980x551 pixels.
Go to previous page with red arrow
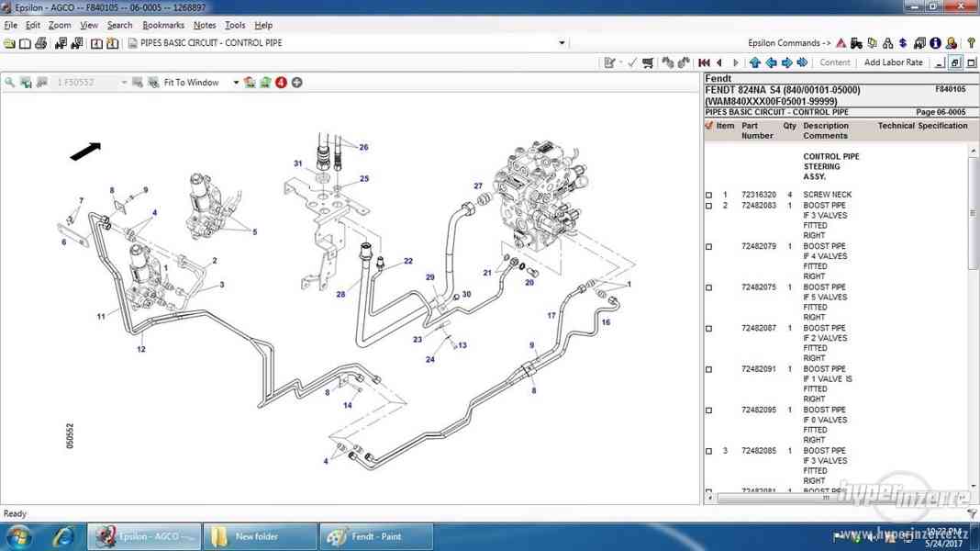click(x=719, y=62)
